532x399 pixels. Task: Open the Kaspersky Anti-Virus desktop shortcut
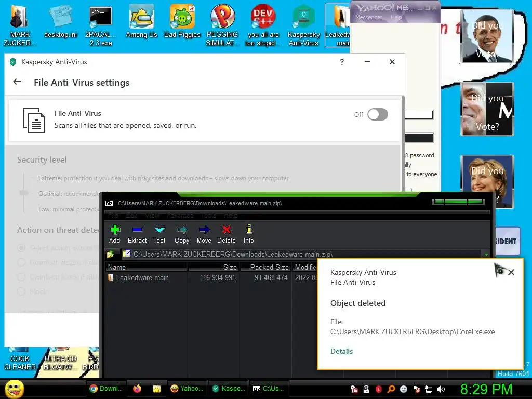tap(303, 24)
